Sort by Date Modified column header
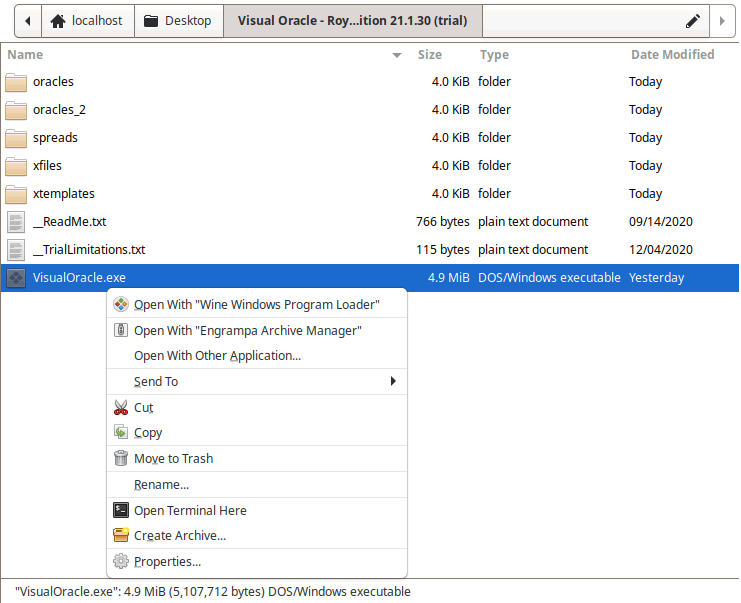Screen dimensions: 741x603 click(672, 55)
